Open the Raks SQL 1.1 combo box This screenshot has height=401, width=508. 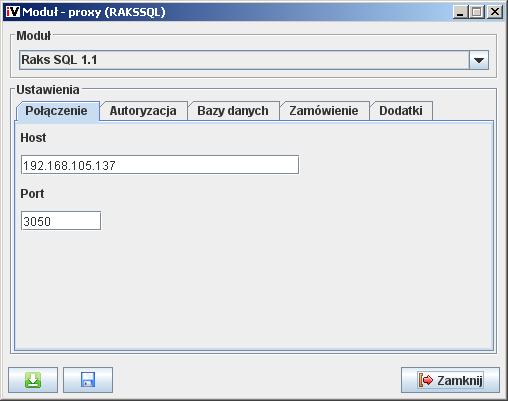[254, 60]
